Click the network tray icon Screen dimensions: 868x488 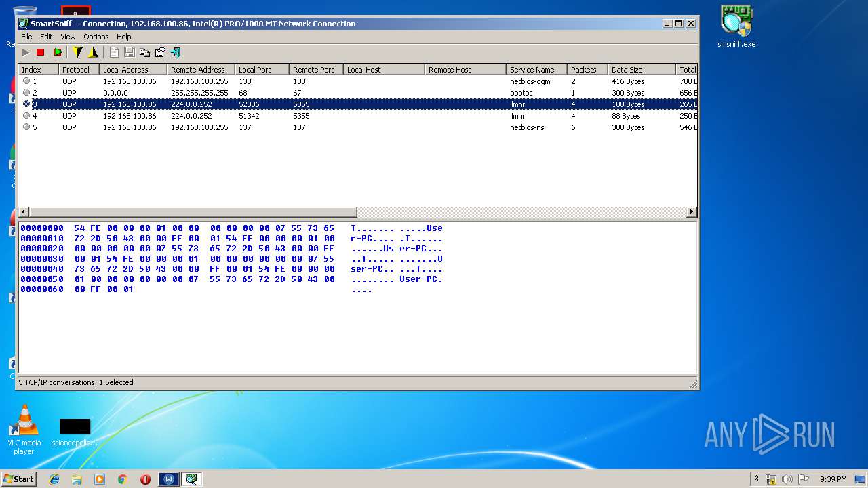click(x=771, y=479)
